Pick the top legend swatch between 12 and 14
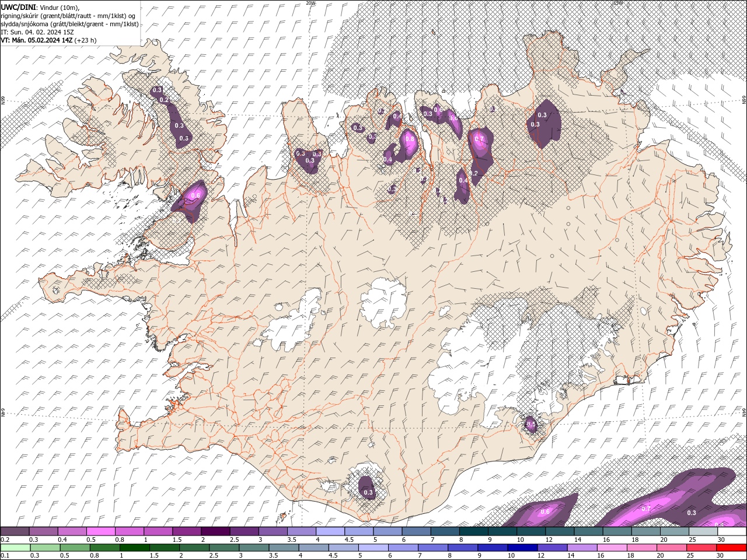Screen dimensions: 747x560 pyautogui.click(x=559, y=531)
